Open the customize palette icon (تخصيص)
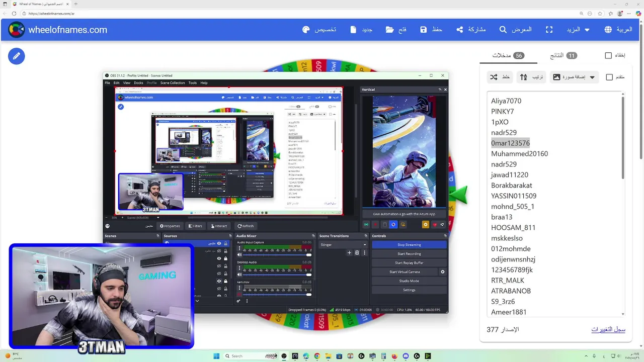This screenshot has height=362, width=644. (306, 30)
